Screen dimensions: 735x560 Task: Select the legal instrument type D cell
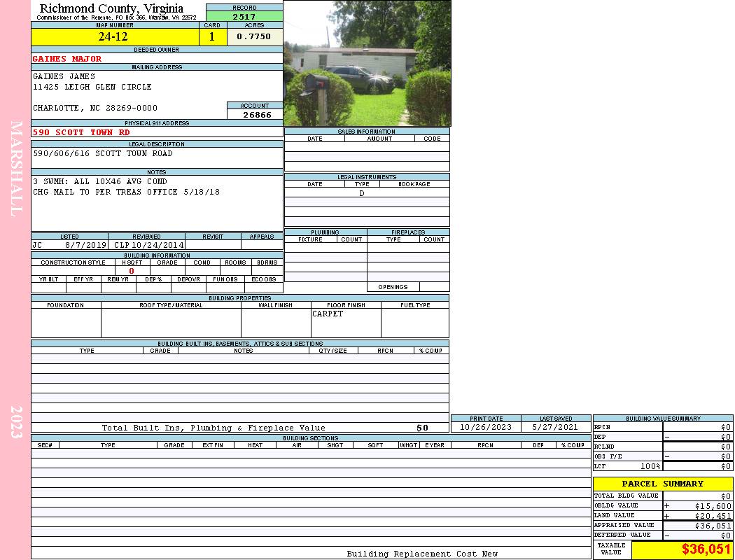tap(362, 193)
